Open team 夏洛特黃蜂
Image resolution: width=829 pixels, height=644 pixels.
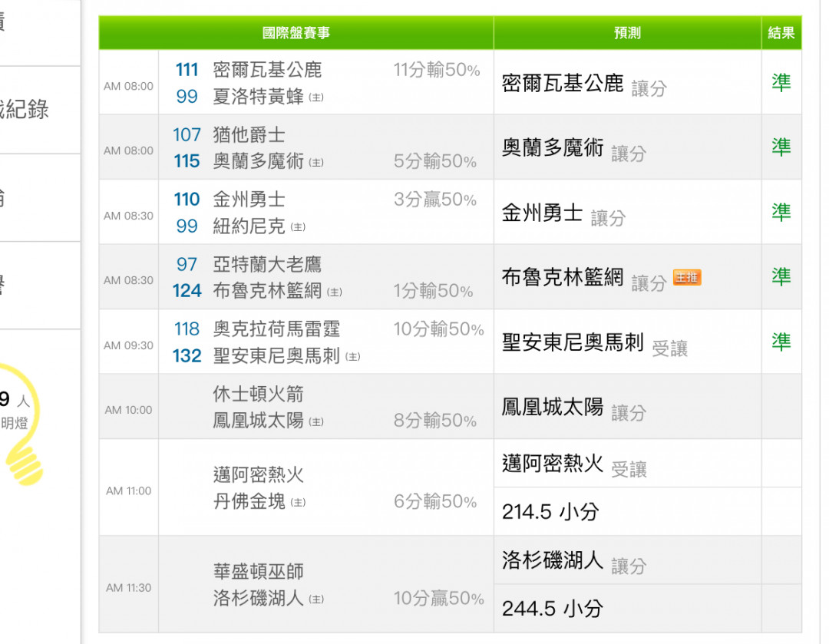pos(259,96)
